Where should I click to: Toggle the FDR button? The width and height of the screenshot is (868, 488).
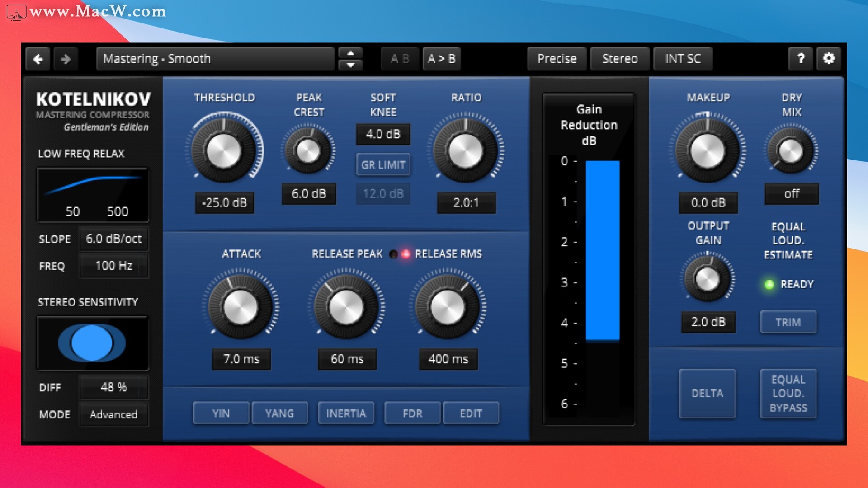412,413
